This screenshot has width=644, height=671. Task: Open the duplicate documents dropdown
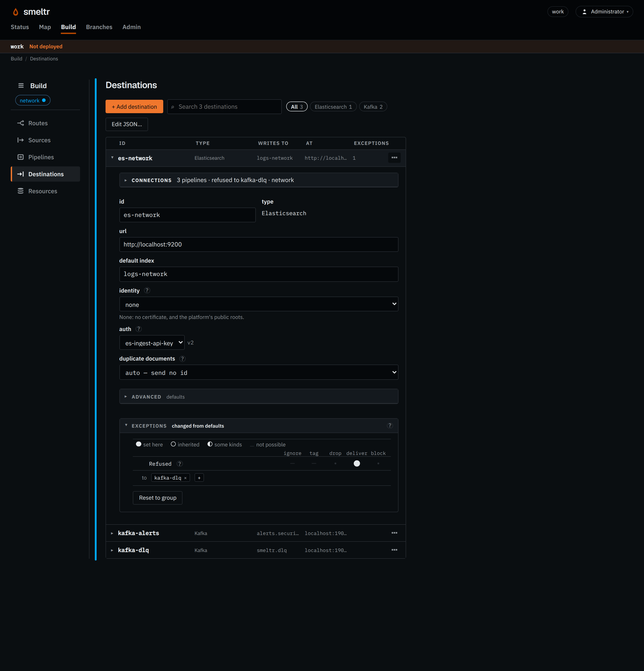[x=259, y=372]
